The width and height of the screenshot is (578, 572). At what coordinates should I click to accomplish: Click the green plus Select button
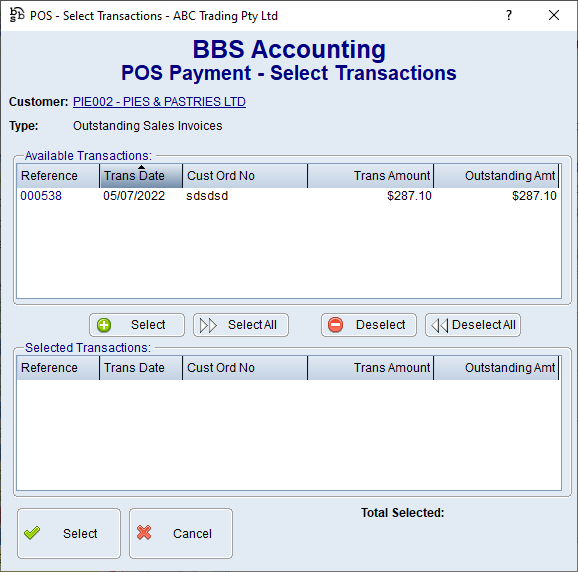(137, 325)
